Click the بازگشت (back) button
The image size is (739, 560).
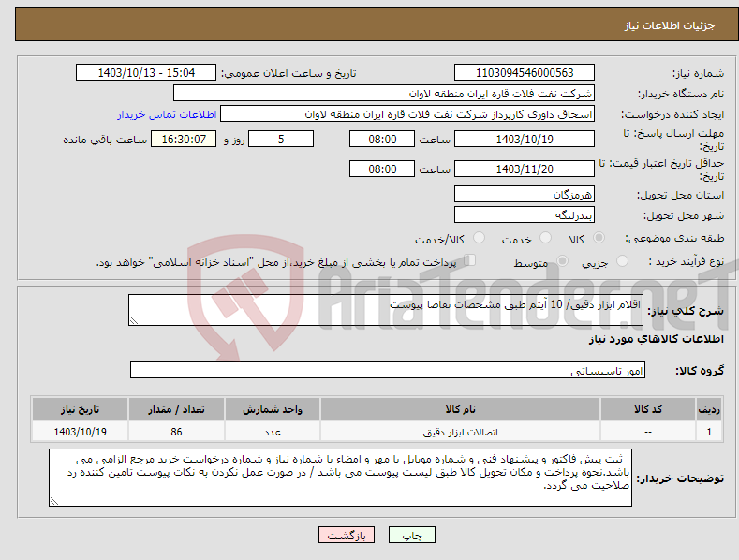point(347,535)
